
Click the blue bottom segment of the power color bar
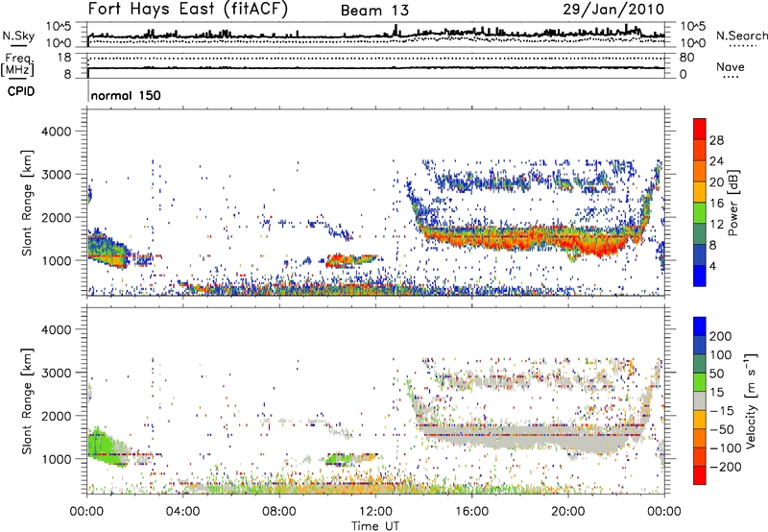[x=700, y=277]
